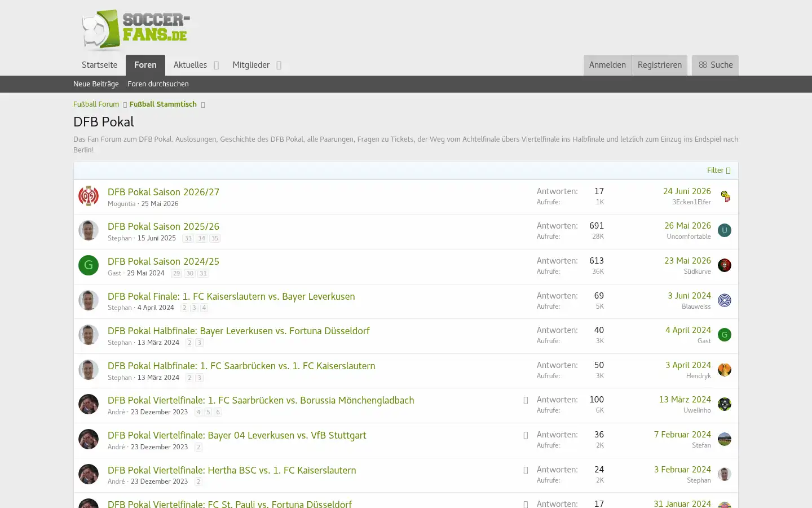Open Stephan's avatar on the Pokal Finale thread
This screenshot has width=812, height=508.
[89, 300]
